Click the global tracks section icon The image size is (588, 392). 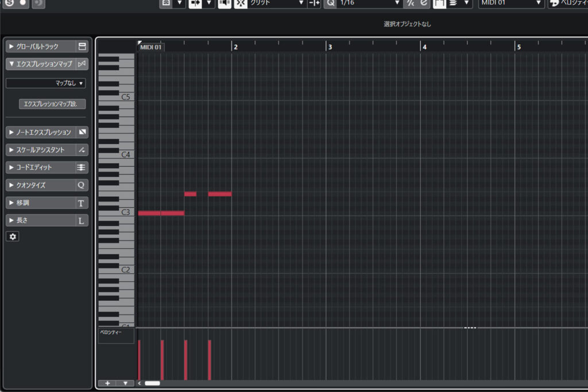82,46
